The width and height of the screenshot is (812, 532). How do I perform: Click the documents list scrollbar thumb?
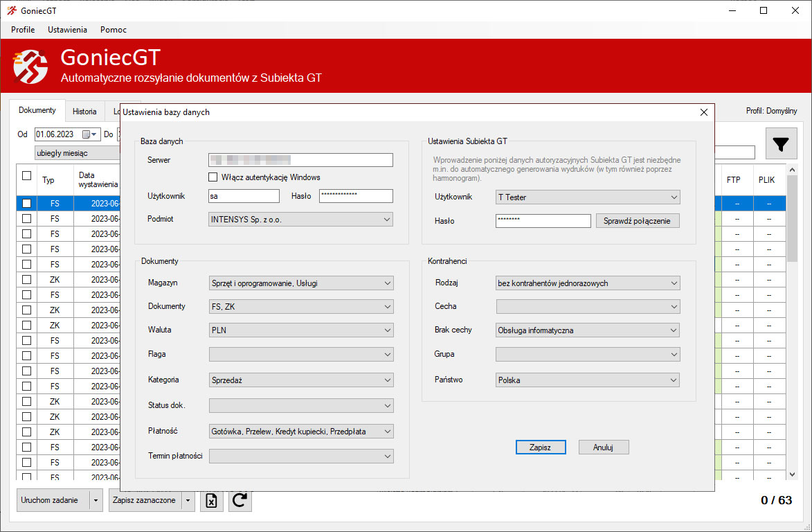pyautogui.click(x=792, y=219)
